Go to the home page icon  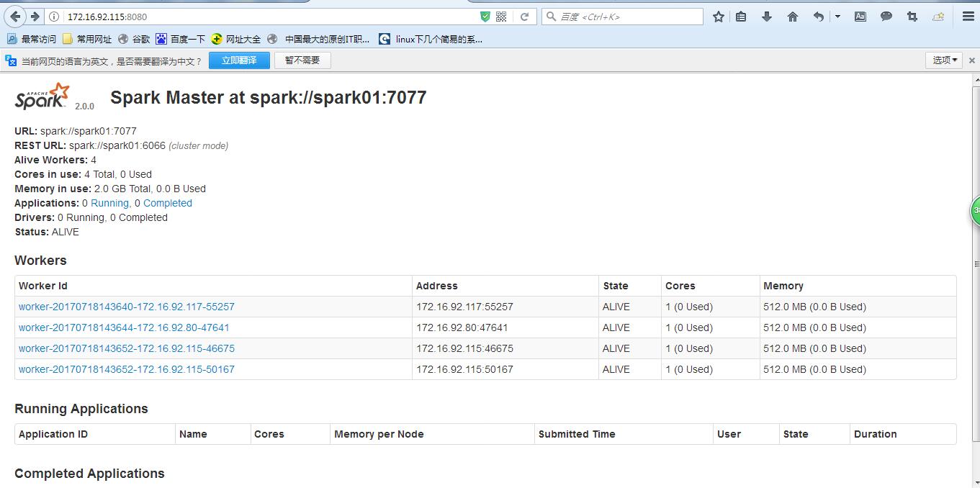(793, 17)
